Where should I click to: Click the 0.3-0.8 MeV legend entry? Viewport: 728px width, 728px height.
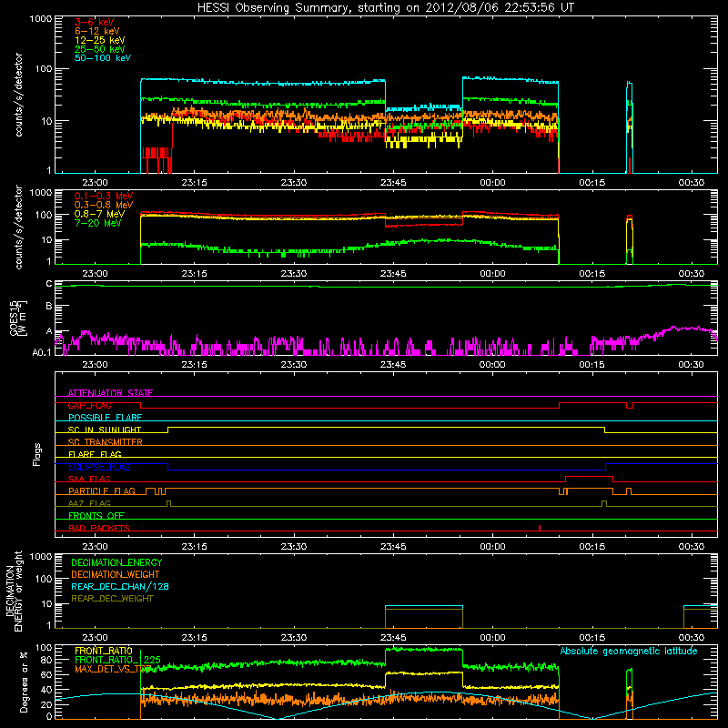tap(104, 205)
